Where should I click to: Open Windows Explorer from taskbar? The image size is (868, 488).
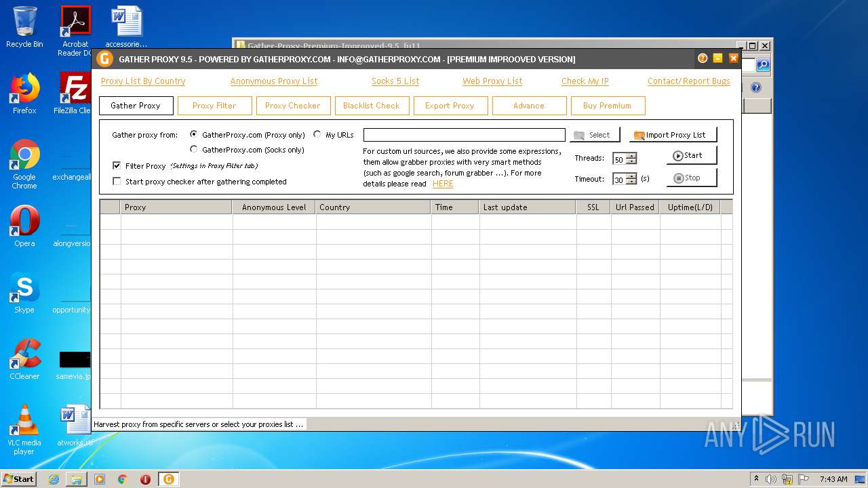point(77,479)
